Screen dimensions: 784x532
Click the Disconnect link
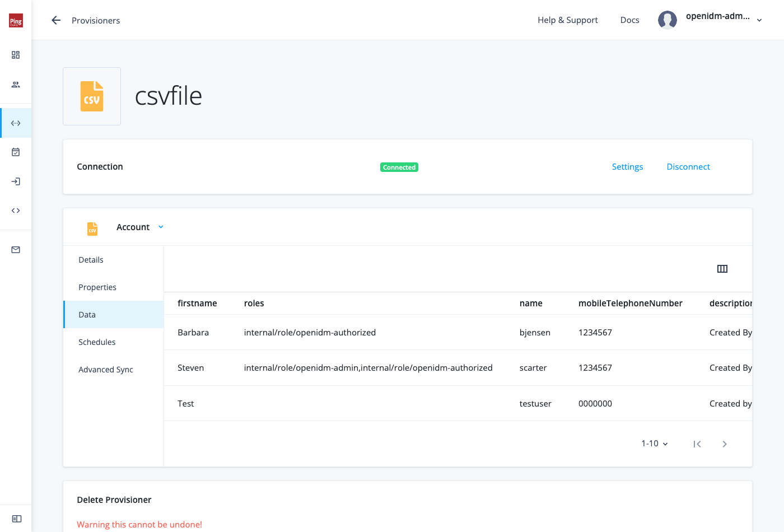click(x=688, y=167)
